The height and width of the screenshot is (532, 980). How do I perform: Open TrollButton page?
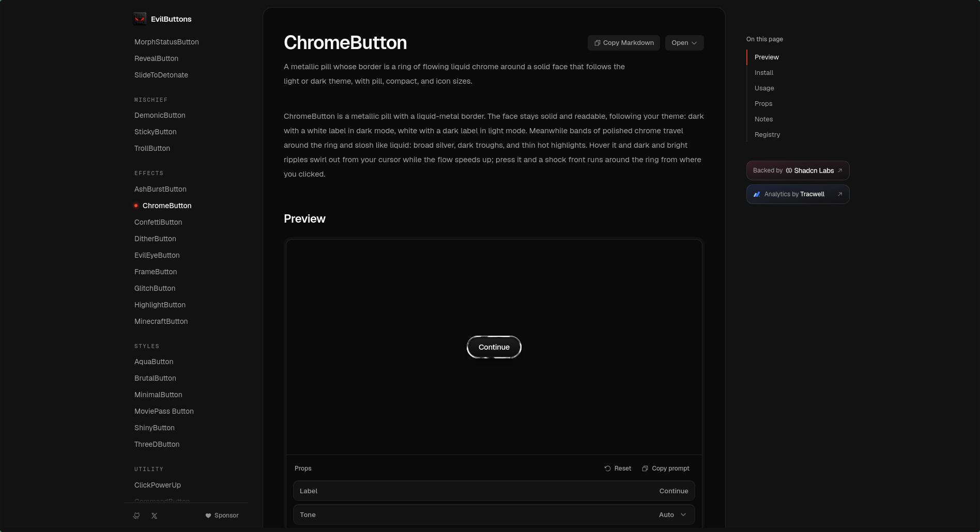click(x=152, y=148)
